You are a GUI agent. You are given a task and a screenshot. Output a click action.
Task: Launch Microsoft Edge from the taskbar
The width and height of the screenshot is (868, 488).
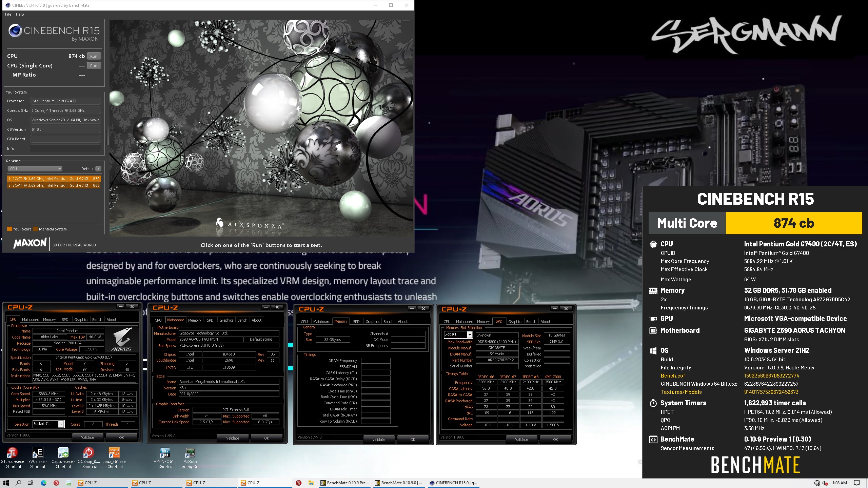coord(44,483)
